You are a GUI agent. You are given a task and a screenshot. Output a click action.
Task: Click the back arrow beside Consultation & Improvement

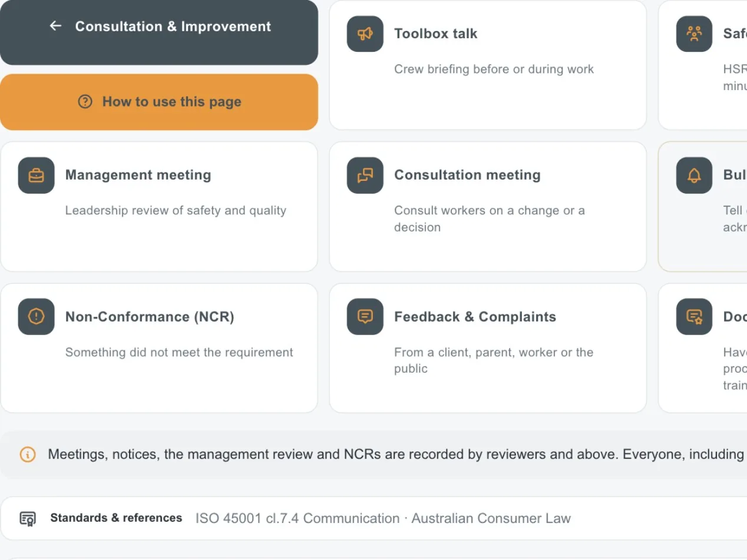[55, 26]
